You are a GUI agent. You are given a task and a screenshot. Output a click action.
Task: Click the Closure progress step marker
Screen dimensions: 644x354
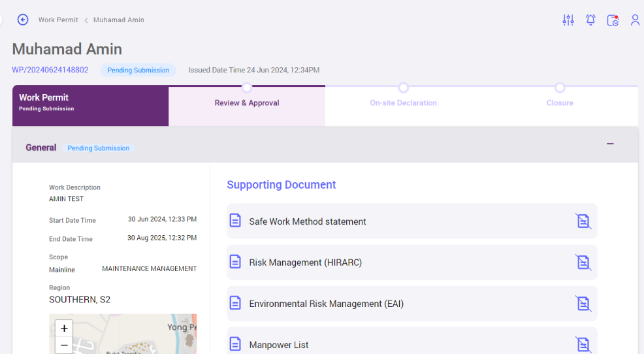click(x=560, y=88)
